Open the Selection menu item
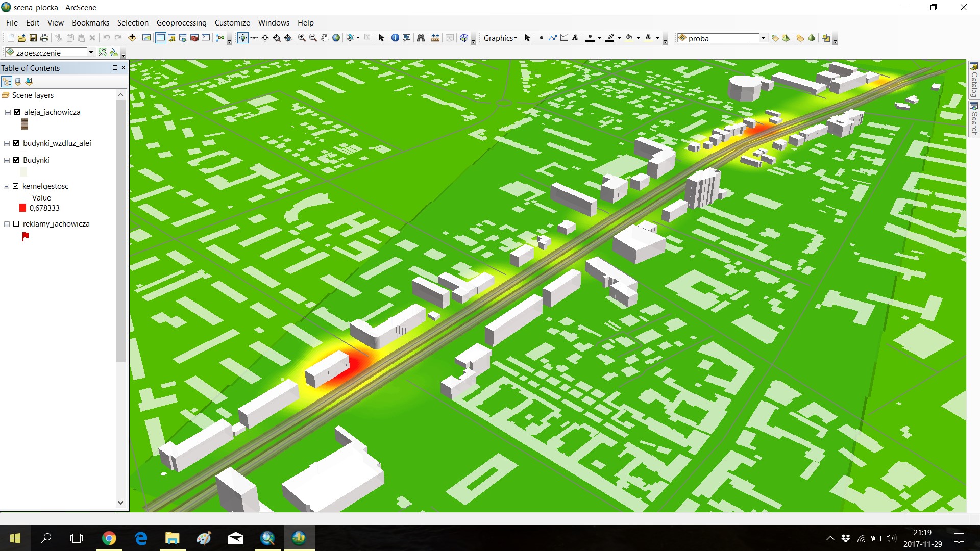This screenshot has height=551, width=980. pyautogui.click(x=132, y=23)
